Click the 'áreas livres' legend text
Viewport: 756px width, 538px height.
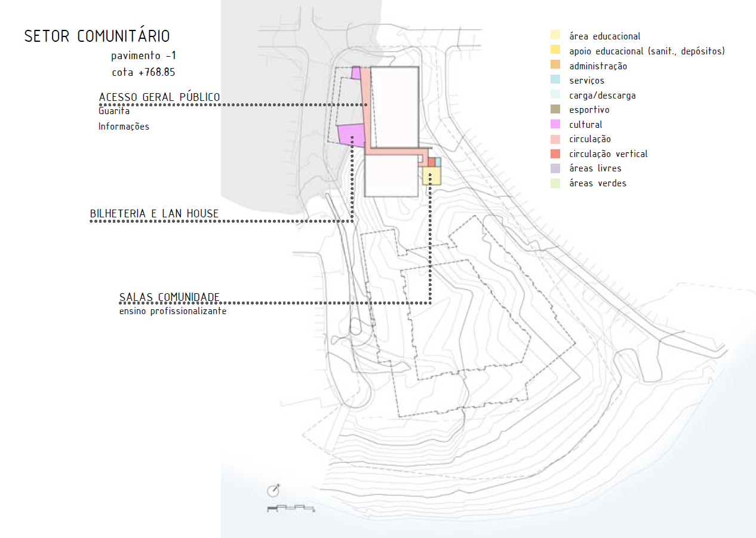(x=595, y=168)
